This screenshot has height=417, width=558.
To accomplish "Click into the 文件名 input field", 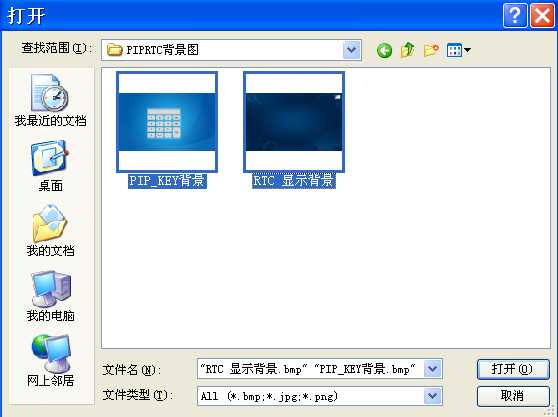I will click(310, 369).
